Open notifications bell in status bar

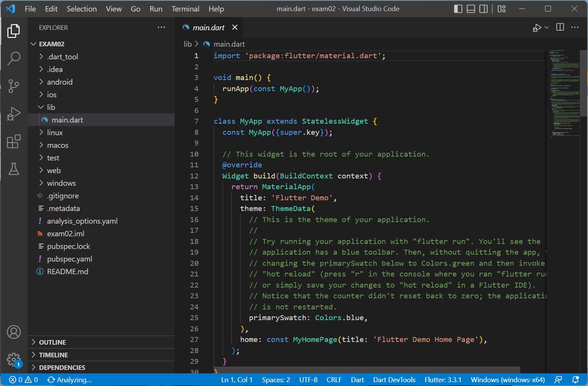point(575,380)
